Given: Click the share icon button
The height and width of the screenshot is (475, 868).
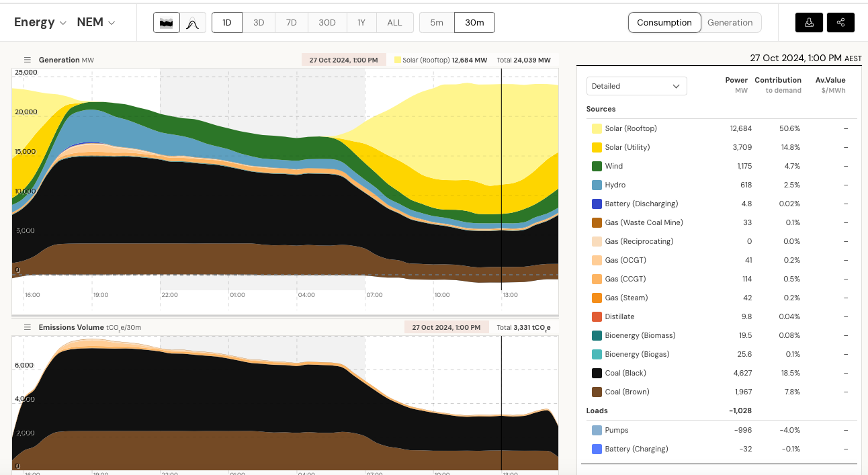Looking at the screenshot, I should point(840,22).
